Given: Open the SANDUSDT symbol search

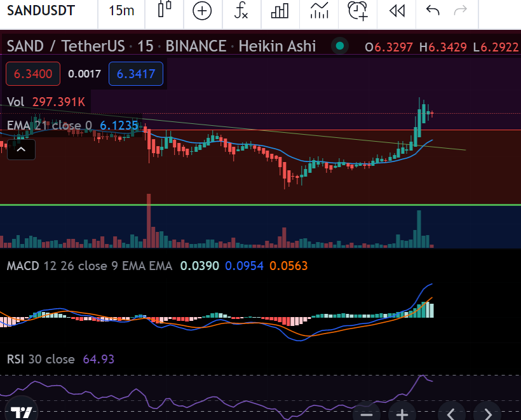Looking at the screenshot, I should click(x=41, y=11).
